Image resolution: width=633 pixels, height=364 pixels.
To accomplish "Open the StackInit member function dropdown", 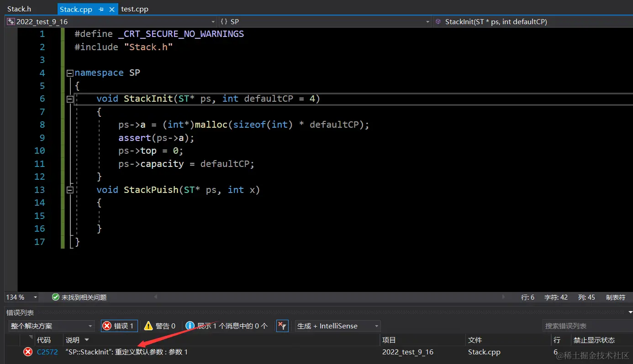I will coord(533,21).
